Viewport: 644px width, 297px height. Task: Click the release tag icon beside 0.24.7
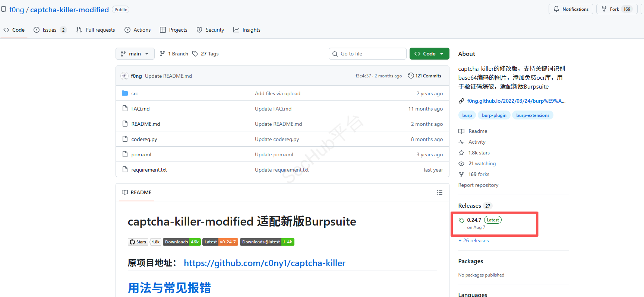(x=461, y=220)
